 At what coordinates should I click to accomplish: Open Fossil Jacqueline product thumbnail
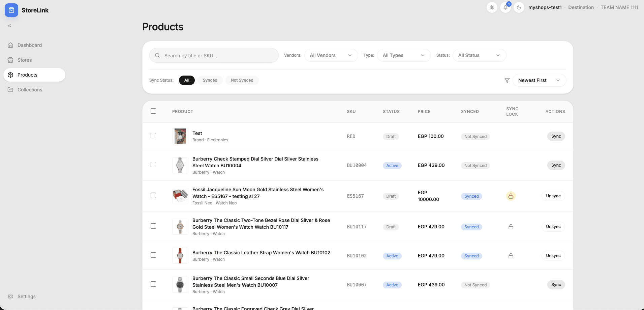click(x=180, y=196)
